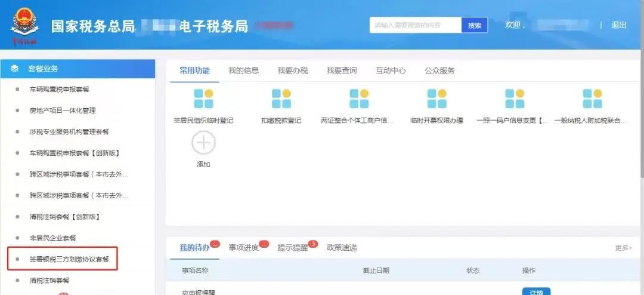Viewport: 644px width, 295px height.
Task: Select the 政策速递 tab
Action: (342, 248)
